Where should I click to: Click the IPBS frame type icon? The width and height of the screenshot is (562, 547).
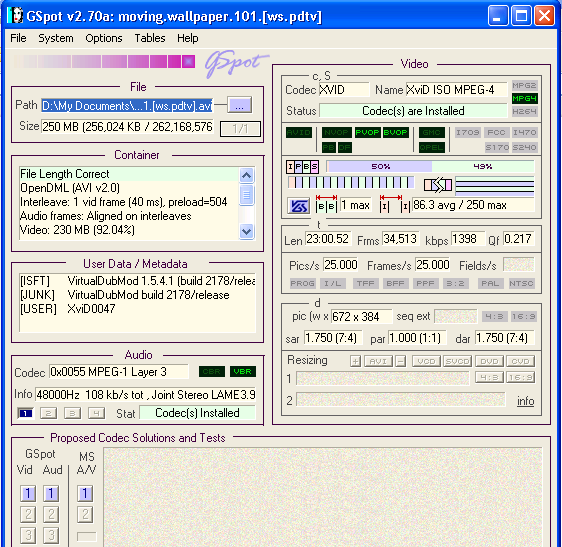pos(302,166)
